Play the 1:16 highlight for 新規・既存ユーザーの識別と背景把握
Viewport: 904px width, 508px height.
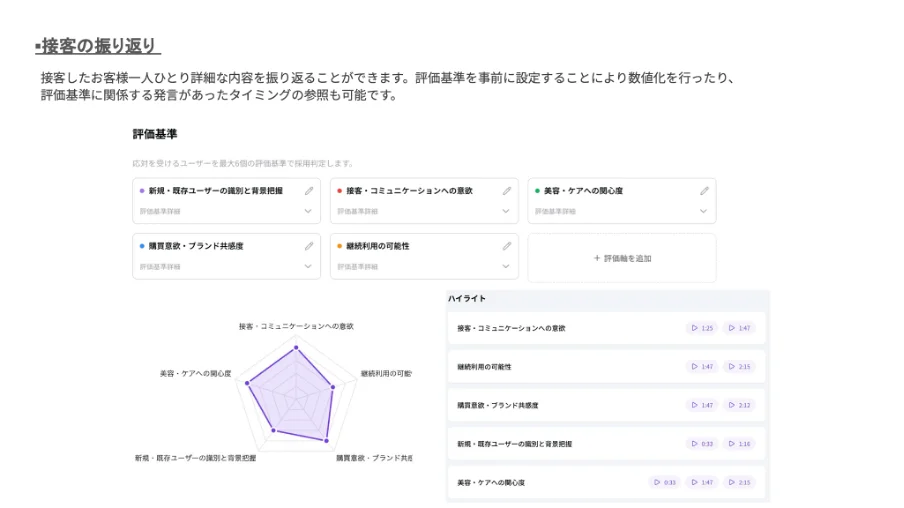[x=739, y=444]
